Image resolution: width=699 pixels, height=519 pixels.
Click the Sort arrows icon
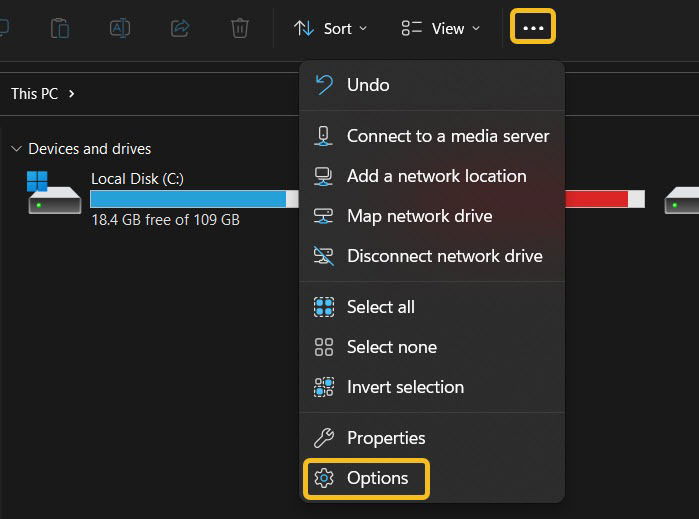[x=304, y=29]
